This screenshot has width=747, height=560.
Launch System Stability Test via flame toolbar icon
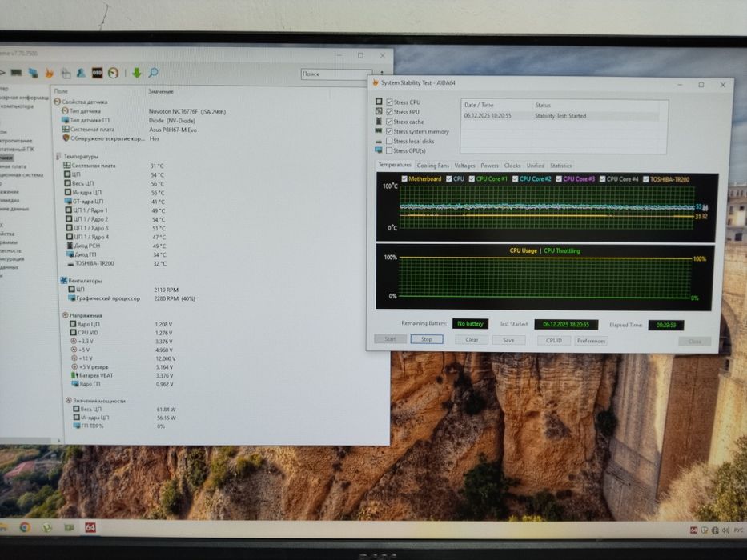49,73
